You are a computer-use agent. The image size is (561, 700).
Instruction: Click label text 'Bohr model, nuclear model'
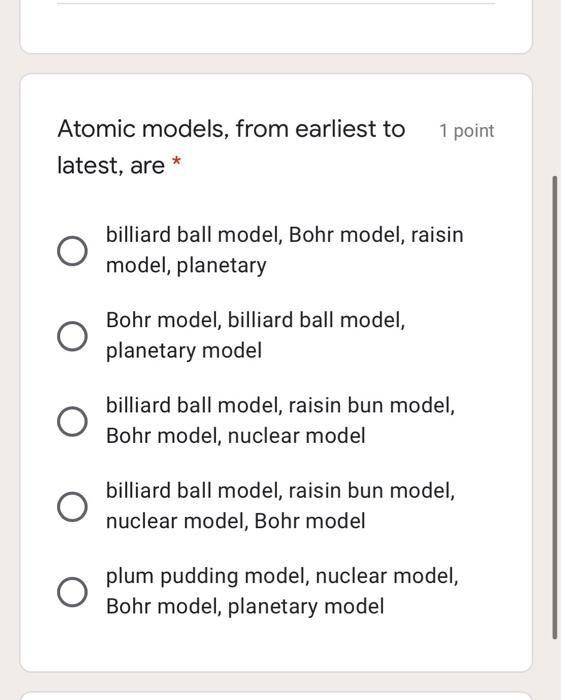[x=236, y=436]
